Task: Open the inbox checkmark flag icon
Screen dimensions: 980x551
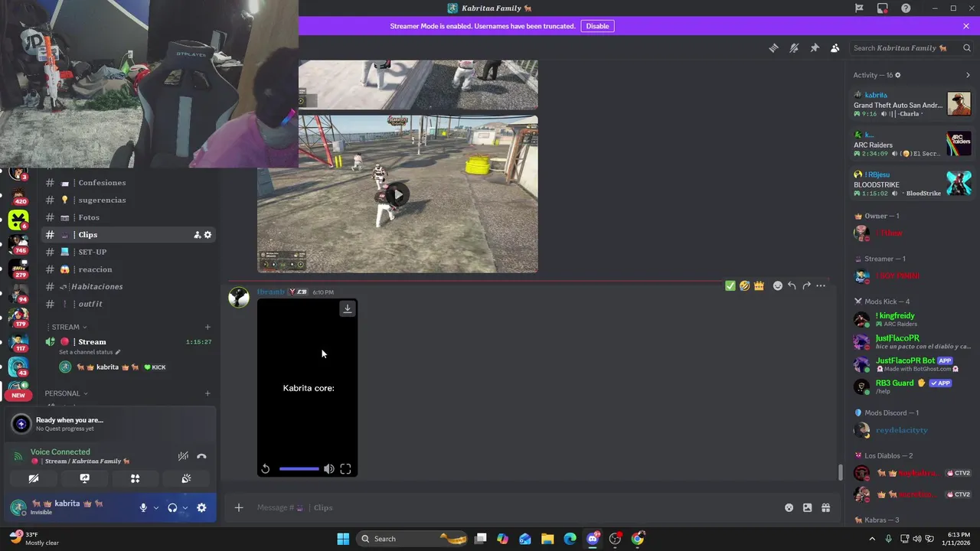Action: [859, 8]
